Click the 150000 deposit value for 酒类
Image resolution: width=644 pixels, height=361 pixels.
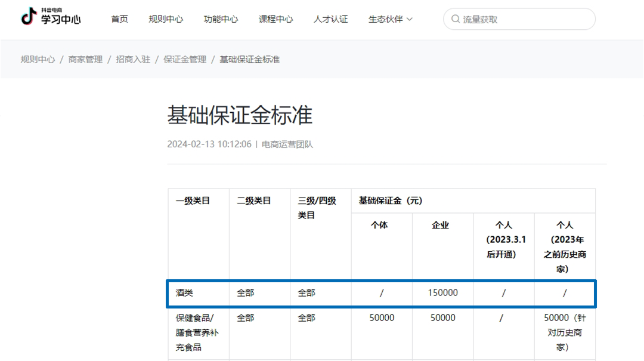tap(442, 293)
